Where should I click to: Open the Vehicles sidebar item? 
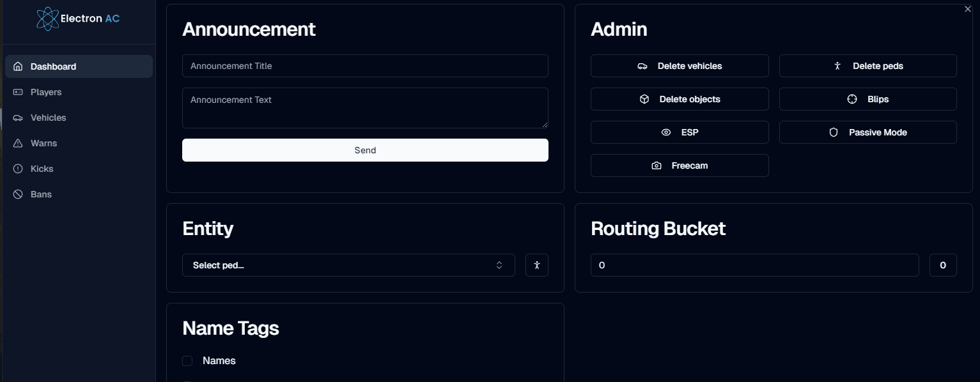coord(48,118)
